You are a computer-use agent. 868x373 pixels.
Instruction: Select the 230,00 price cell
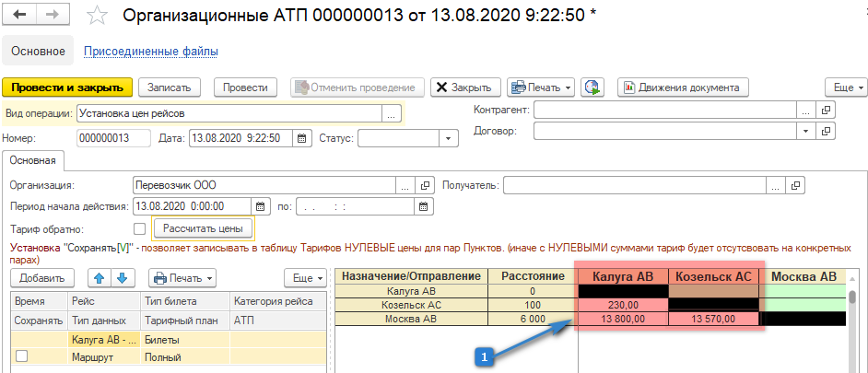622,305
